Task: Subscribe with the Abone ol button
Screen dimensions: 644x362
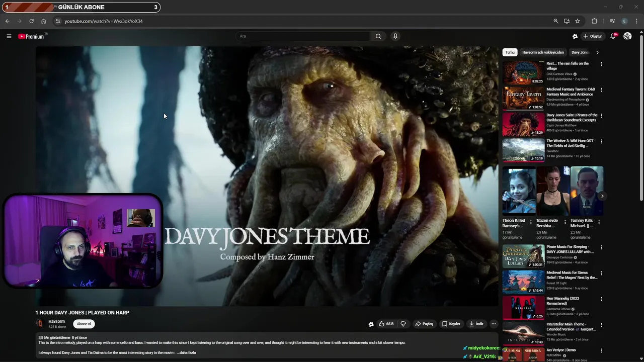Action: [84, 324]
